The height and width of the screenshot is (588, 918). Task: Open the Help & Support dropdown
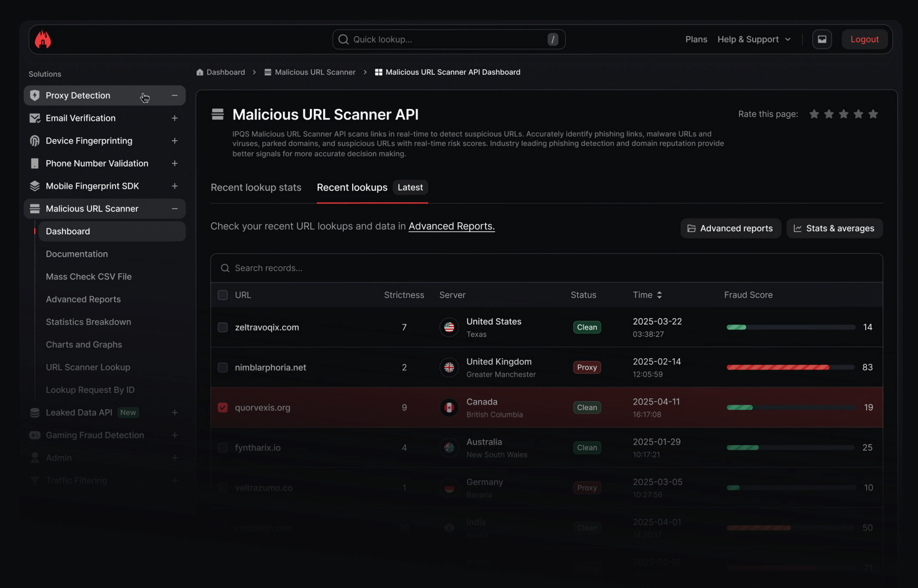pos(754,39)
